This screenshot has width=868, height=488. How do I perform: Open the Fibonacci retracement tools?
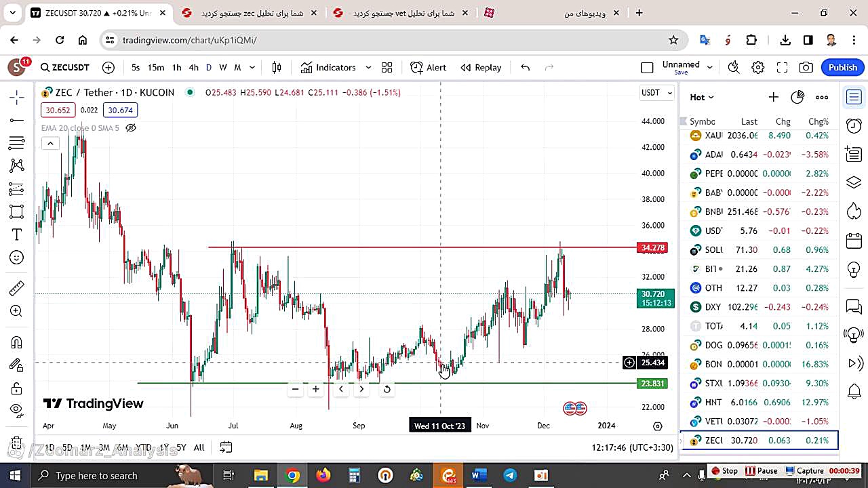pos(17,143)
